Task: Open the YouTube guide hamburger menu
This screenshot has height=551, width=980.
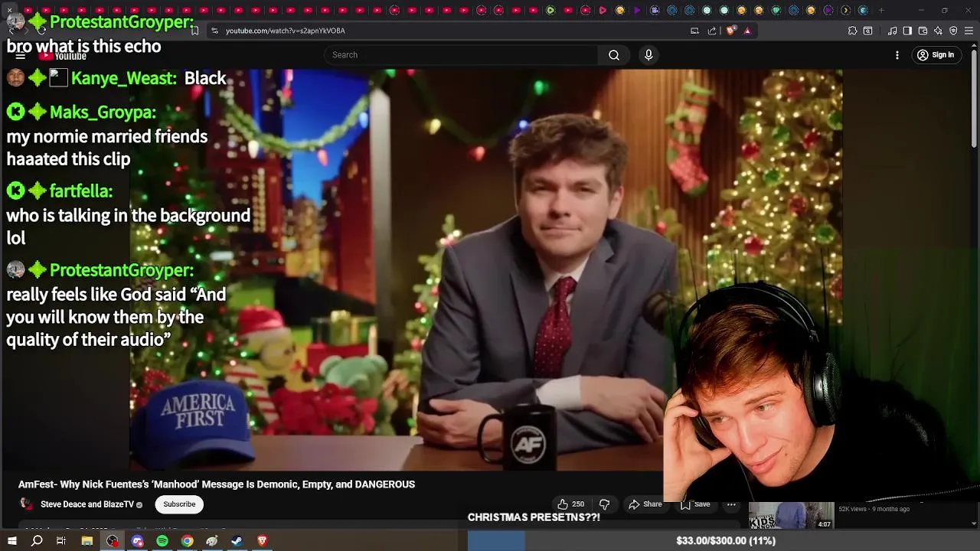Action: (x=21, y=56)
